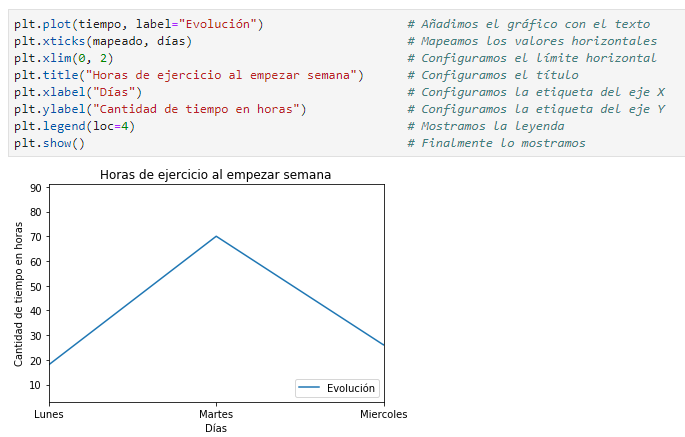Click the 90 y-axis tick label
This screenshot has width=685, height=437.
coord(35,188)
